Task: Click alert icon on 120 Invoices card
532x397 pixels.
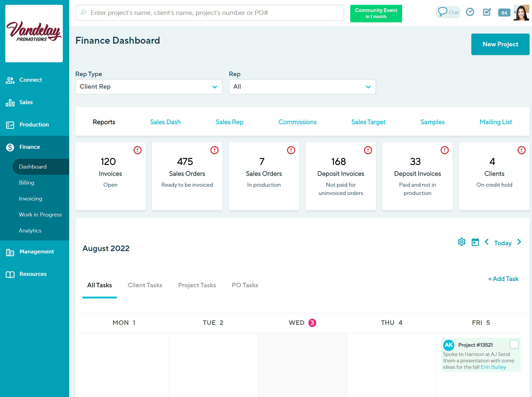Action: click(x=138, y=150)
